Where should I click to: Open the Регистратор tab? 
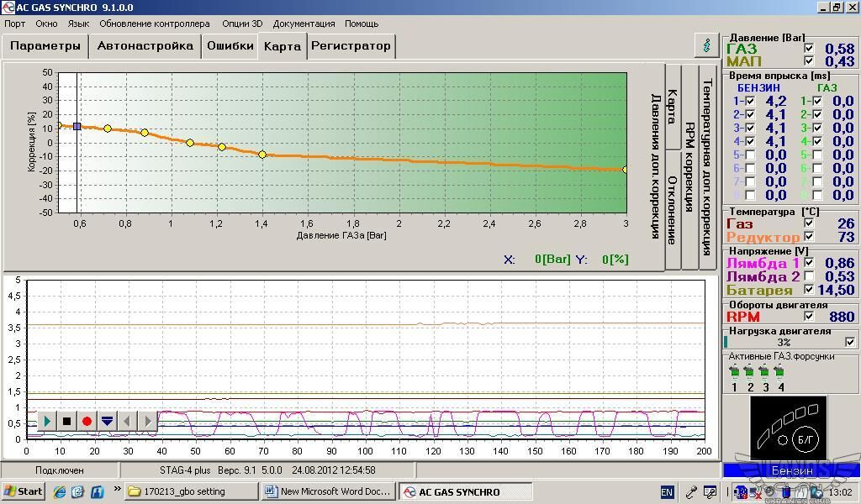point(351,46)
